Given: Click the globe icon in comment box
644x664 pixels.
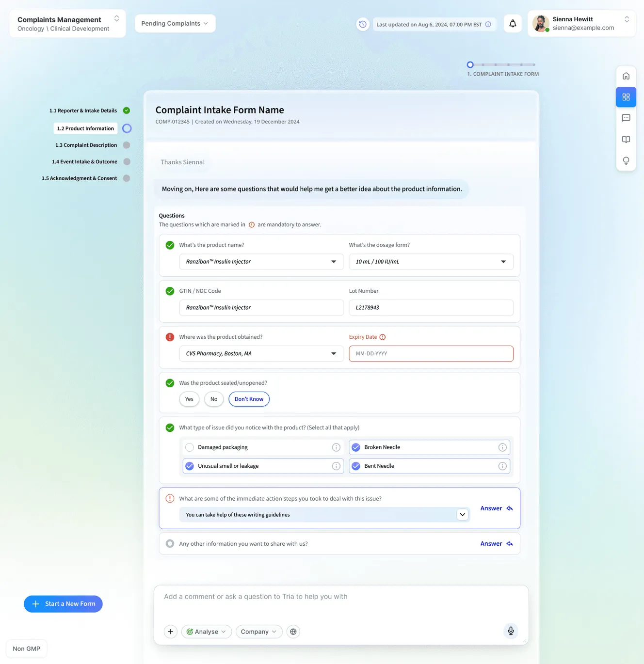Looking at the screenshot, I should pos(293,632).
